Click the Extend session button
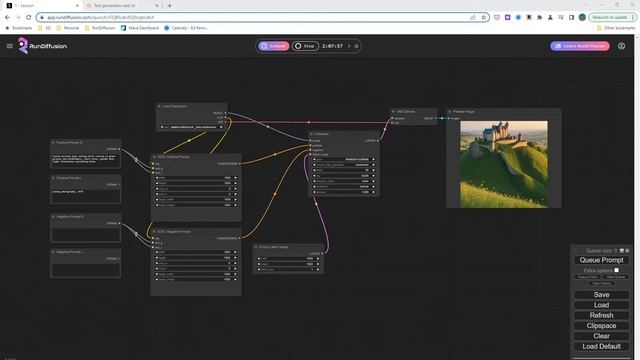 point(273,46)
